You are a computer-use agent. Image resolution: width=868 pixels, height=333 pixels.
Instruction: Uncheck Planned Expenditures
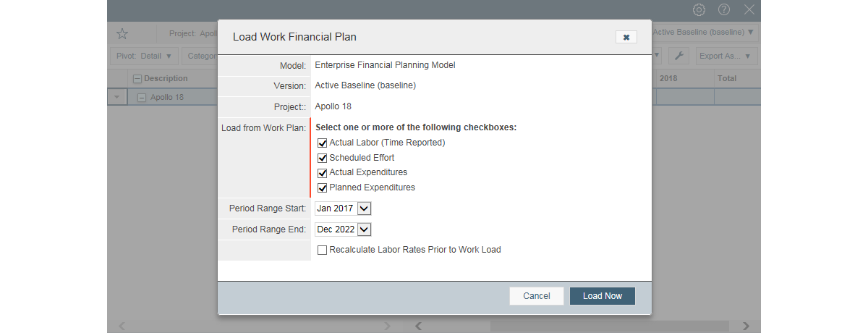[323, 187]
